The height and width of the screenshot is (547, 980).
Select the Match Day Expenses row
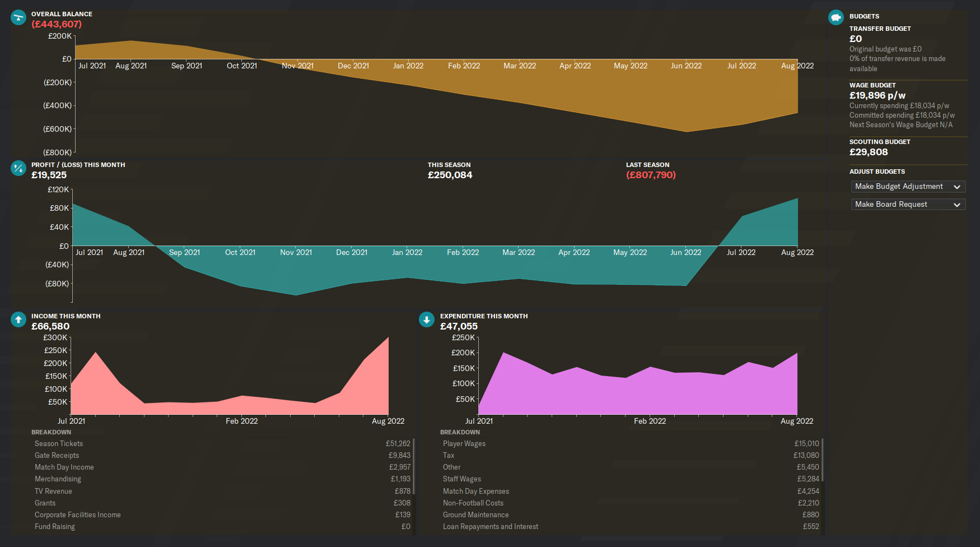pos(631,492)
